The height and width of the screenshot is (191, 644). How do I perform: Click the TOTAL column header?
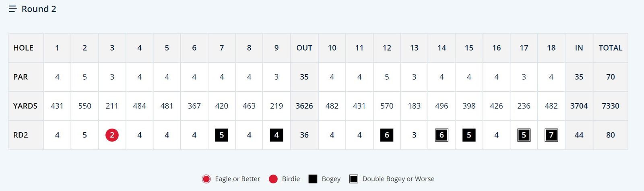point(610,48)
